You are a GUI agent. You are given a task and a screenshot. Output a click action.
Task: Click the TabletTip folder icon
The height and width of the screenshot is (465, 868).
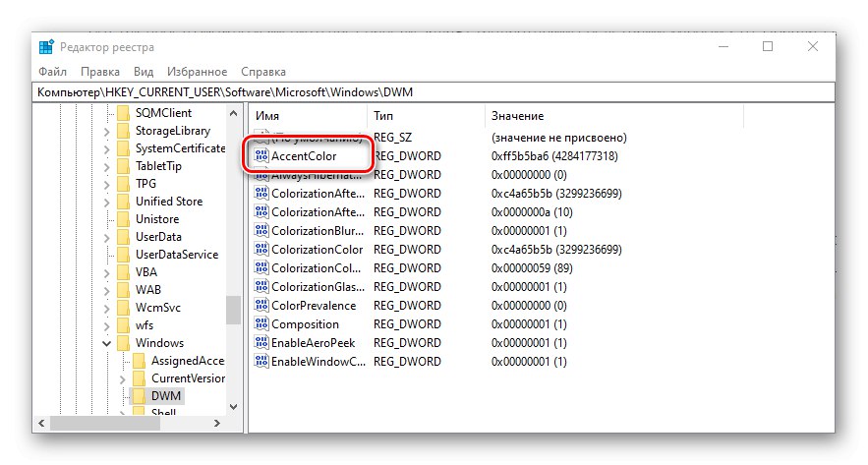[x=124, y=166]
